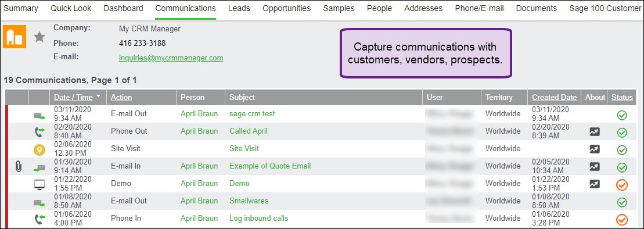Open the Leads tab

(239, 8)
